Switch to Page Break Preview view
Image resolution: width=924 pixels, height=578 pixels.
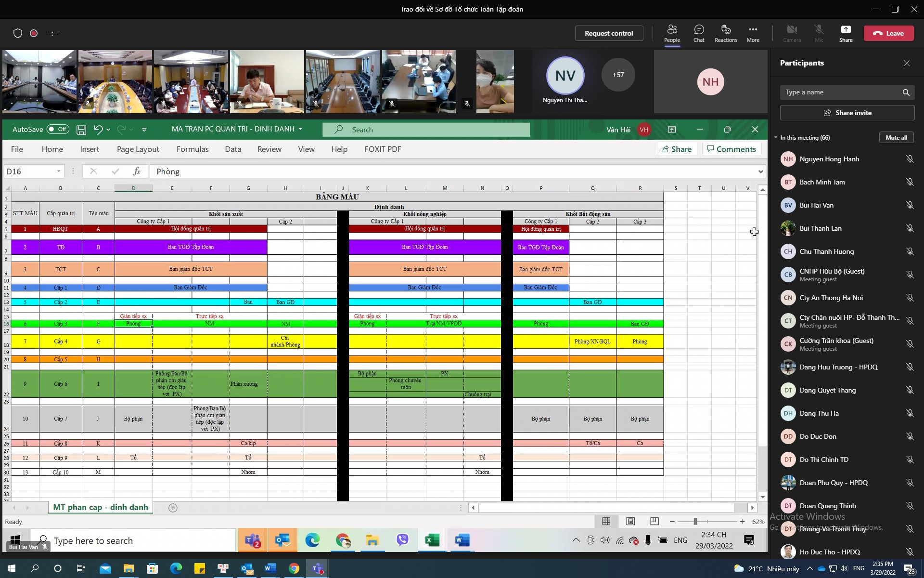[x=654, y=521]
